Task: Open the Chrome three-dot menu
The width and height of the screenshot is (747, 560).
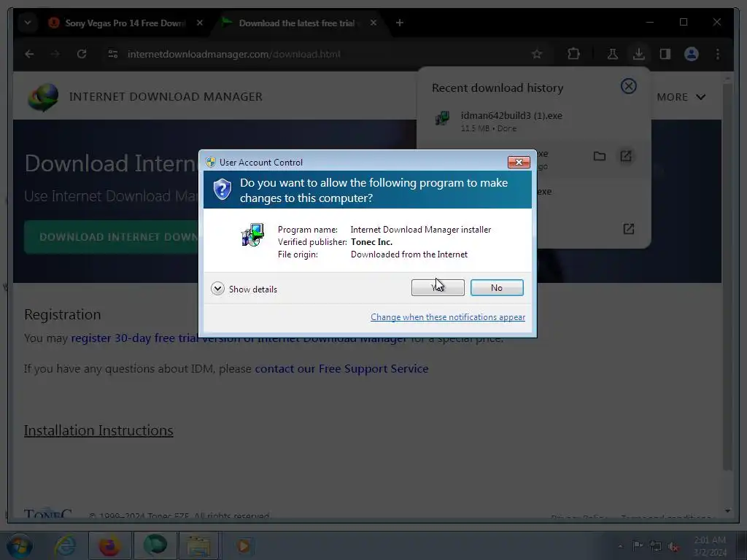Action: tap(718, 54)
